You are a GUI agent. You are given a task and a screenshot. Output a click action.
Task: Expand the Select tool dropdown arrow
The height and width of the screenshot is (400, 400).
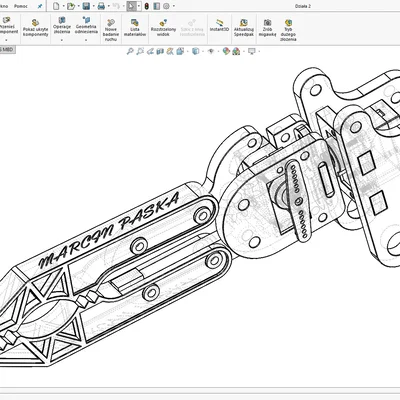[139, 6]
